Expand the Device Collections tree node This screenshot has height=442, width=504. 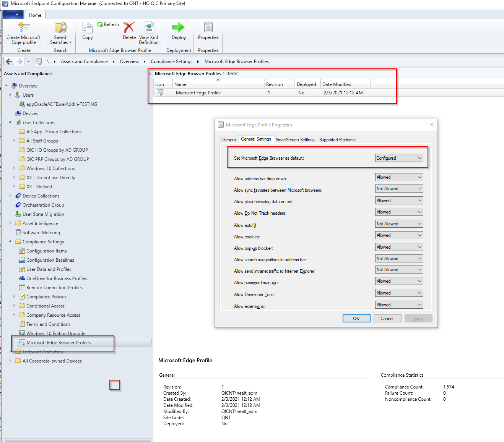click(x=10, y=196)
